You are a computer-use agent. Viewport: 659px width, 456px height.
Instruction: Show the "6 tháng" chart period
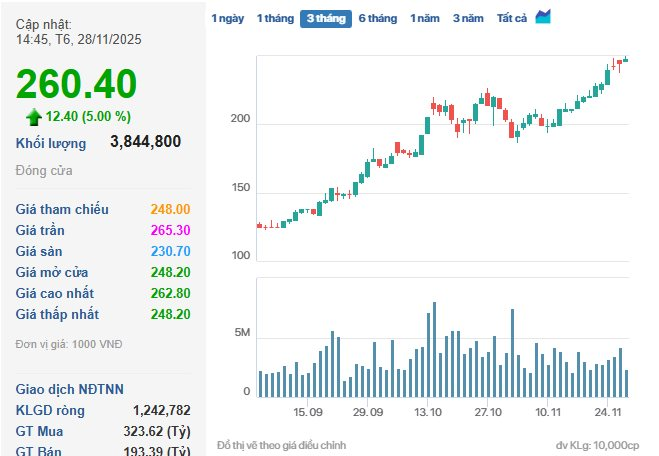pyautogui.click(x=378, y=19)
